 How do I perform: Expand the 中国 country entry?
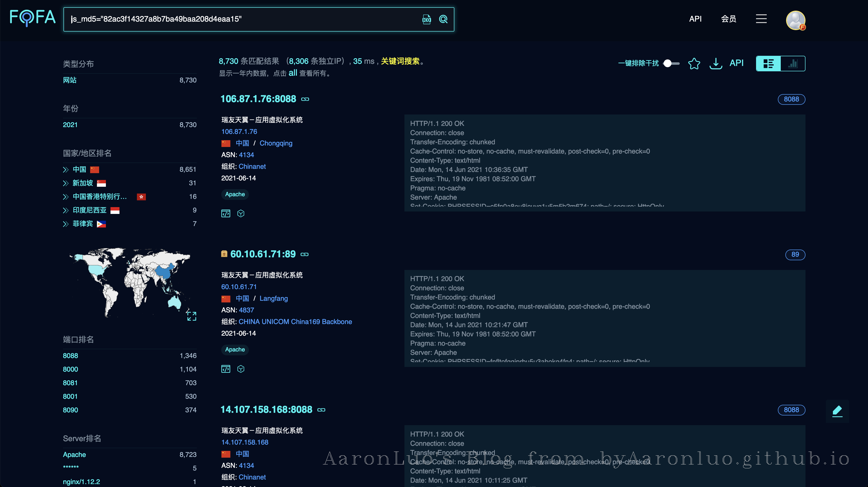point(66,170)
